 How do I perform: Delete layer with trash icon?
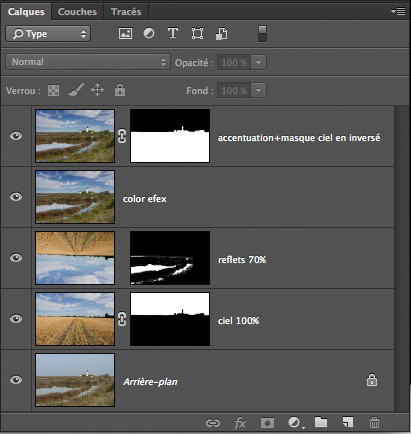[374, 423]
